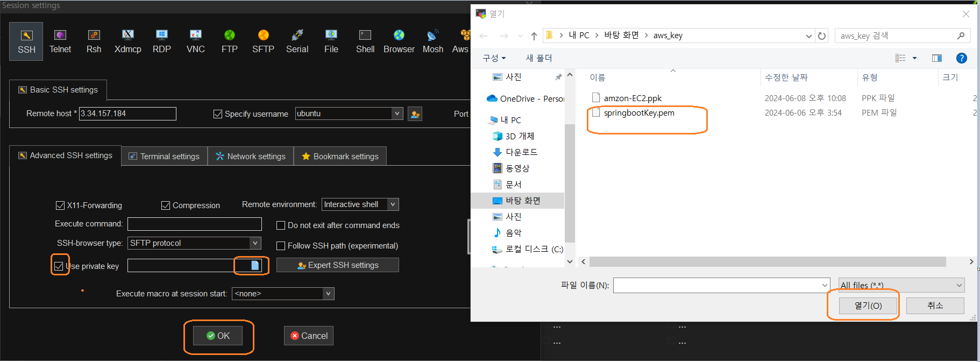This screenshot has height=362, width=980.
Task: Click the Execute command input field
Action: (x=195, y=224)
